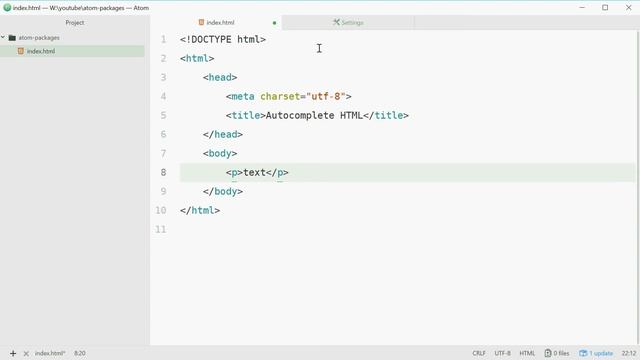Image resolution: width=640 pixels, height=360 pixels.
Task: Click the opening body tag
Action: coord(220,153)
